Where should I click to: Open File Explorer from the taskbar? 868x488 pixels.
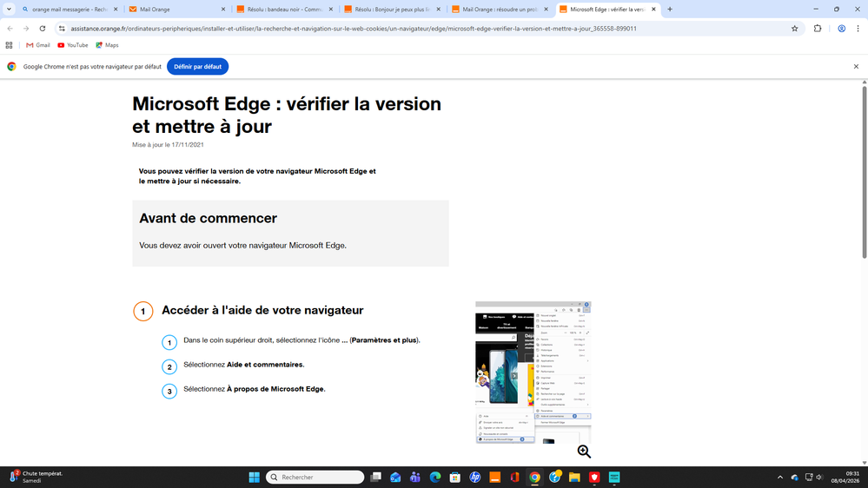pyautogui.click(x=574, y=477)
